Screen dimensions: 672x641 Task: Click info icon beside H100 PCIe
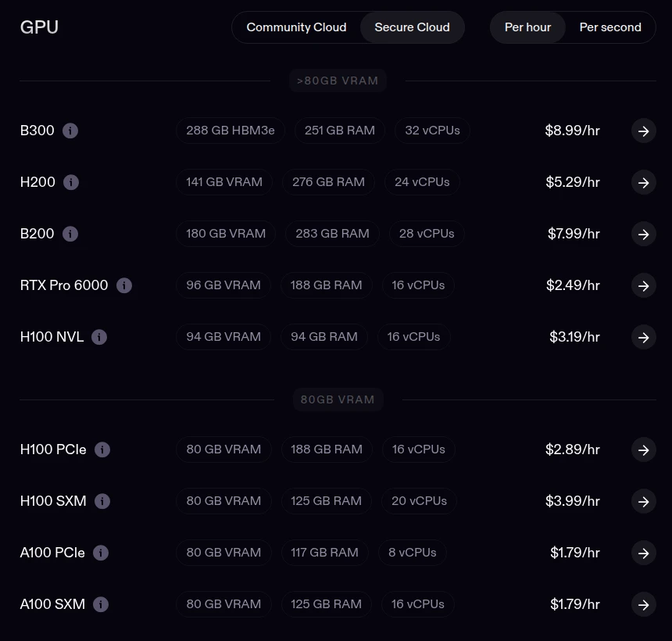coord(102,449)
